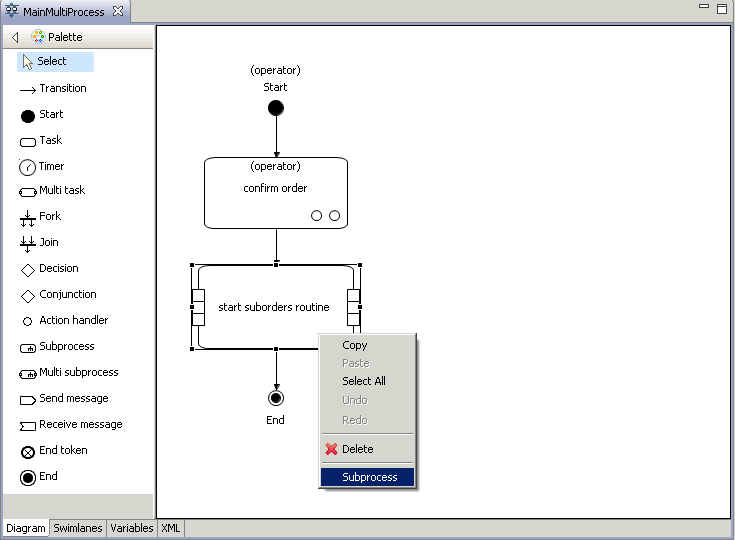735x540 pixels.
Task: Choose Select All in context menu
Action: 363,381
